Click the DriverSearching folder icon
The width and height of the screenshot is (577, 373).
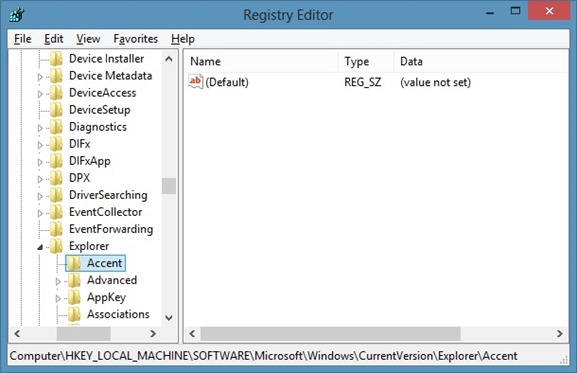click(56, 195)
